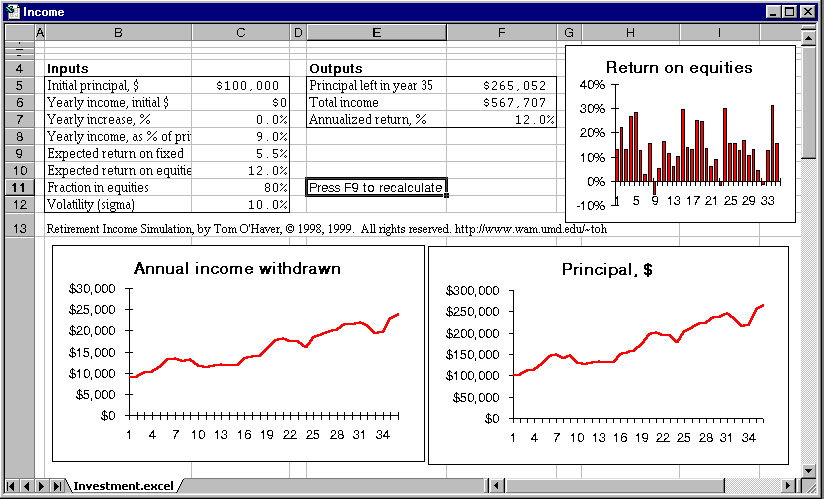
Task: Select the Fraction in equities 80% cell
Action: point(241,188)
